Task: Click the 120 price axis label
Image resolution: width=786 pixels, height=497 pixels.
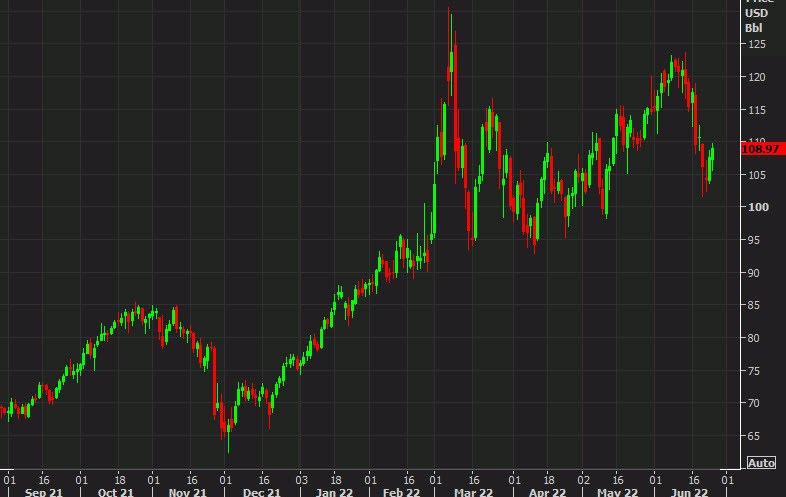Action: click(757, 77)
